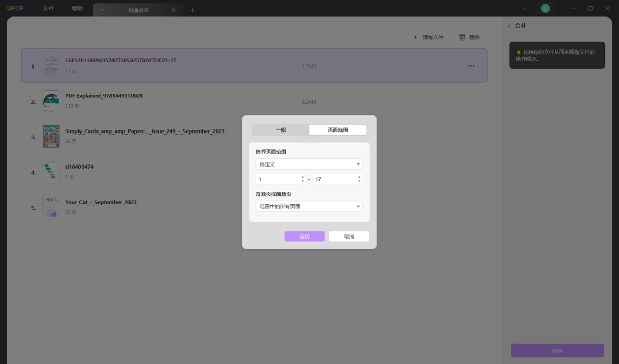Screen dimensions: 619x364
Task: Click the 取消 button
Action: tap(349, 237)
